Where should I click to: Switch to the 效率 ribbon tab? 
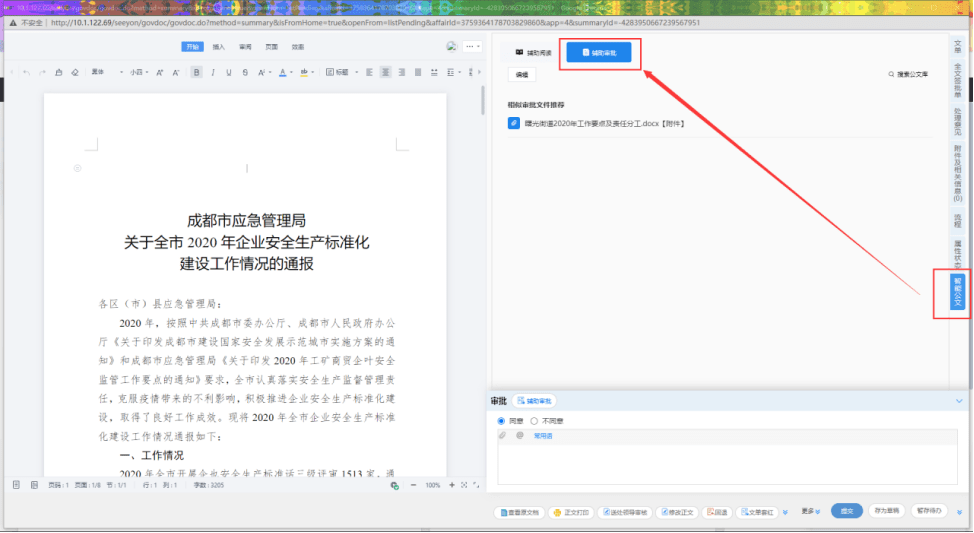pyautogui.click(x=298, y=47)
